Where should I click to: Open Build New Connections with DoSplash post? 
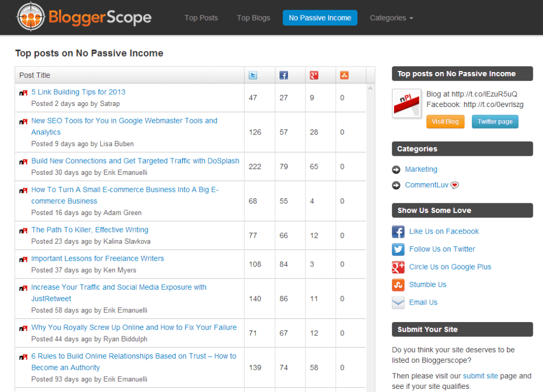tap(135, 161)
